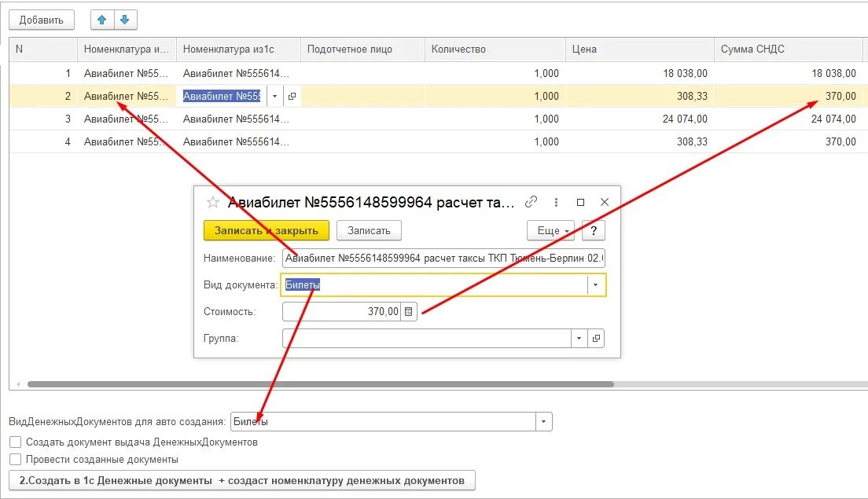Enable Создать документ выдача ДенежныхДокументов checkbox
This screenshot has width=868, height=499.
(16, 442)
